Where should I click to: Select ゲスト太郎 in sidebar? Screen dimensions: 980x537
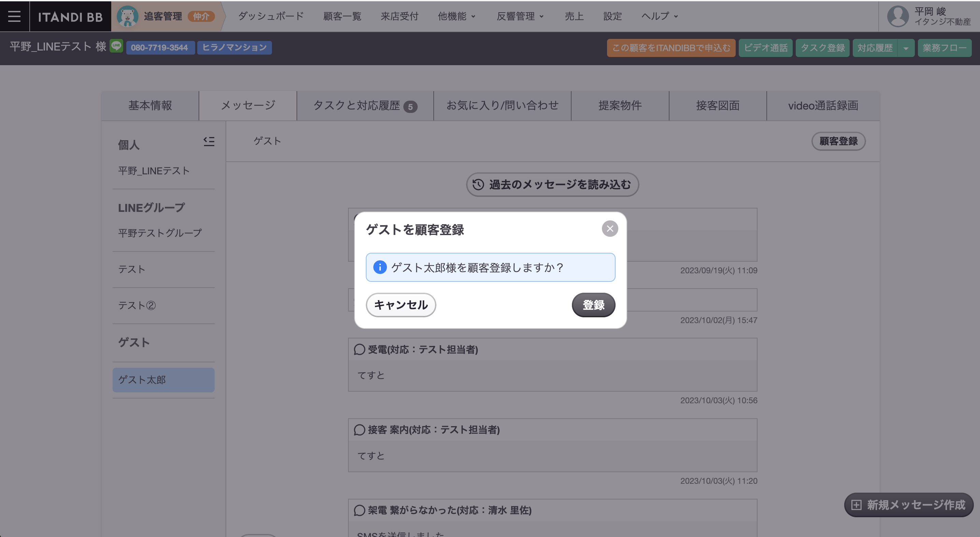click(x=163, y=380)
